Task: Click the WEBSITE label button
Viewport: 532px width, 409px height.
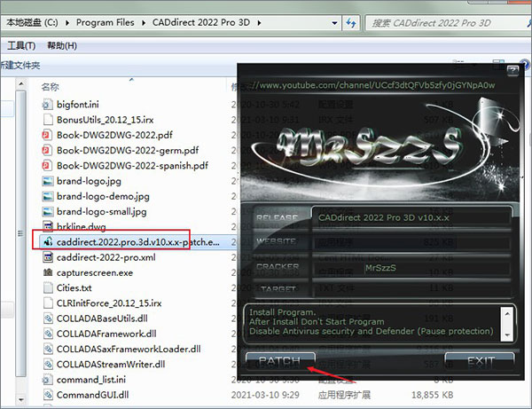Action: tap(276, 241)
